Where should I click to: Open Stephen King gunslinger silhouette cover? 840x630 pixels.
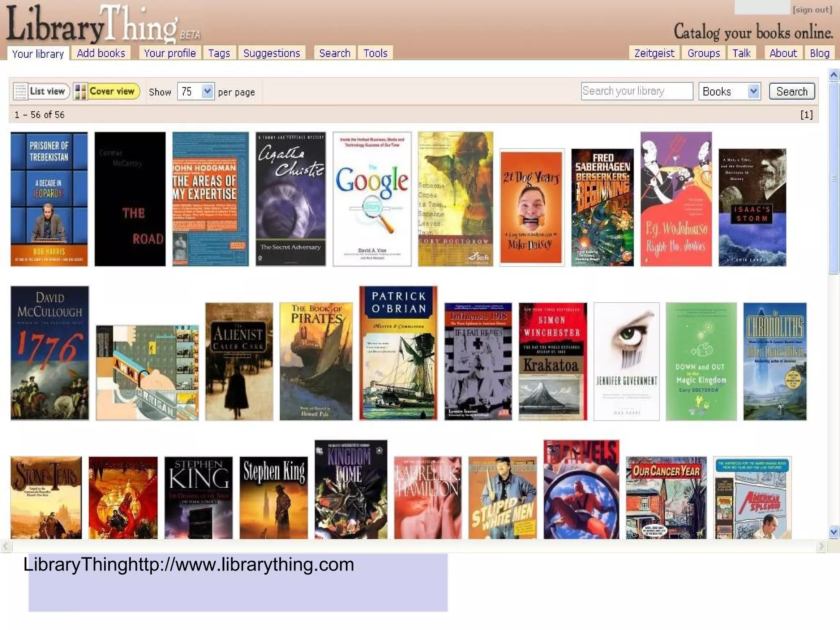pos(274,498)
